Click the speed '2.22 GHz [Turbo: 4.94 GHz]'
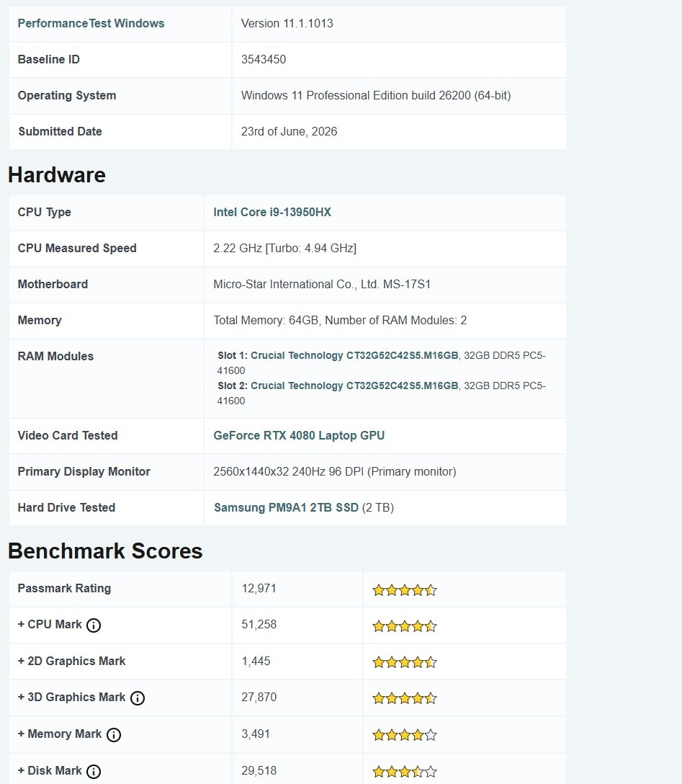682x784 pixels. coord(284,248)
